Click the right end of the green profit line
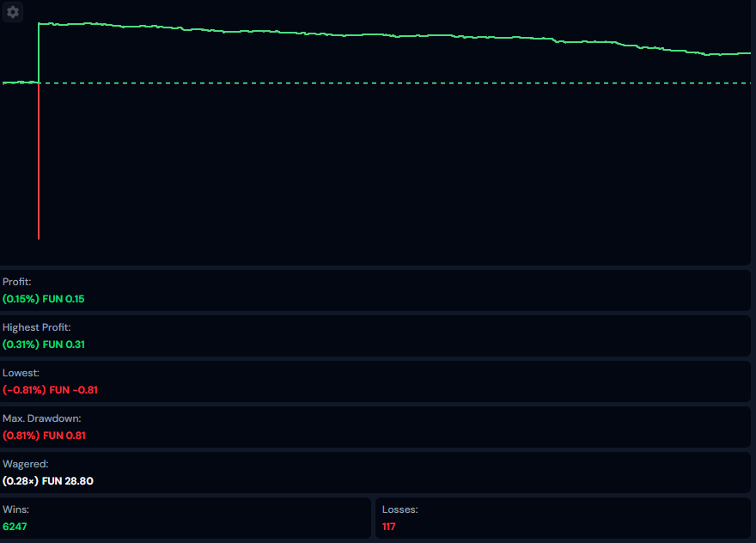The height and width of the screenshot is (543, 756). tap(747, 53)
